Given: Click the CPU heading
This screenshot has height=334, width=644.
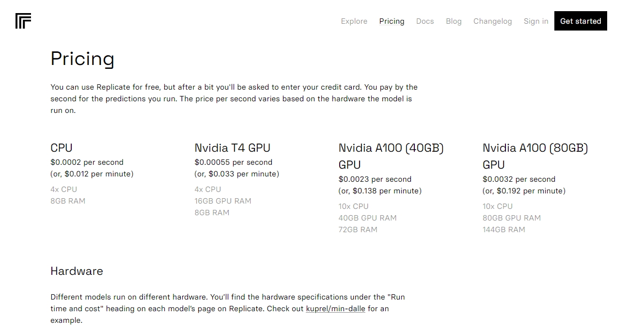Looking at the screenshot, I should click(62, 148).
